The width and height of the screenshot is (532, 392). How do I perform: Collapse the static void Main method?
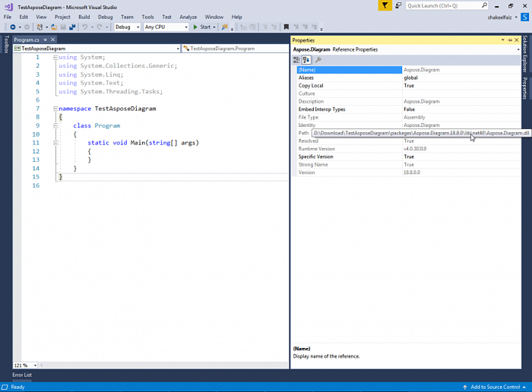pyautogui.click(x=55, y=143)
